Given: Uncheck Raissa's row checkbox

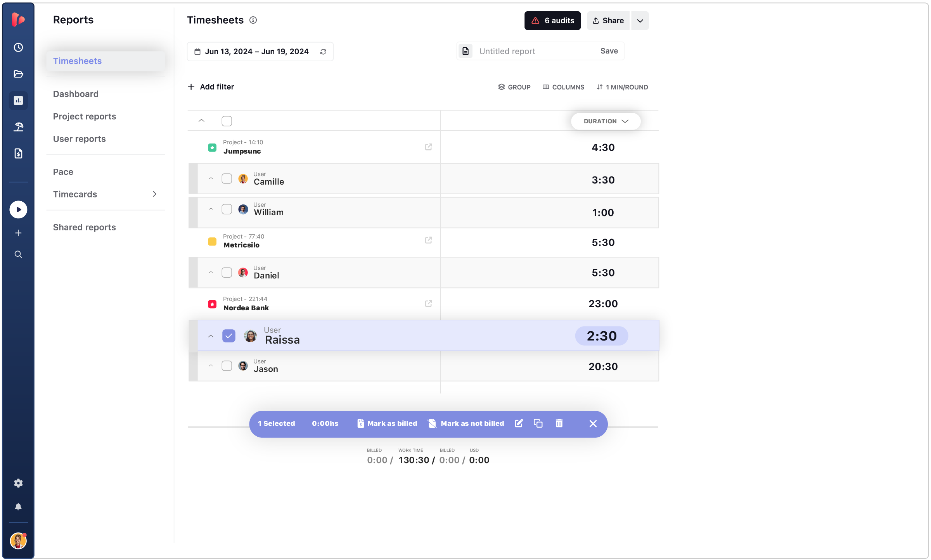Looking at the screenshot, I should 228,336.
